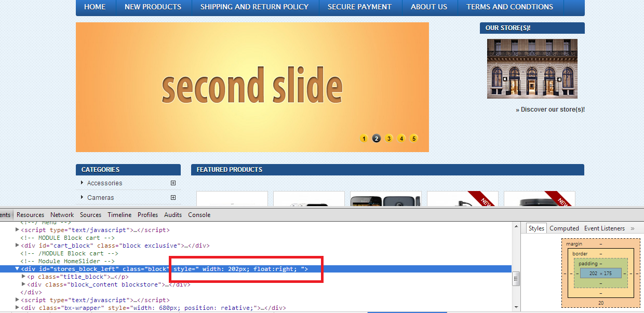Go to NEW PRODUCTS page
The image size is (644, 313).
[x=153, y=7]
